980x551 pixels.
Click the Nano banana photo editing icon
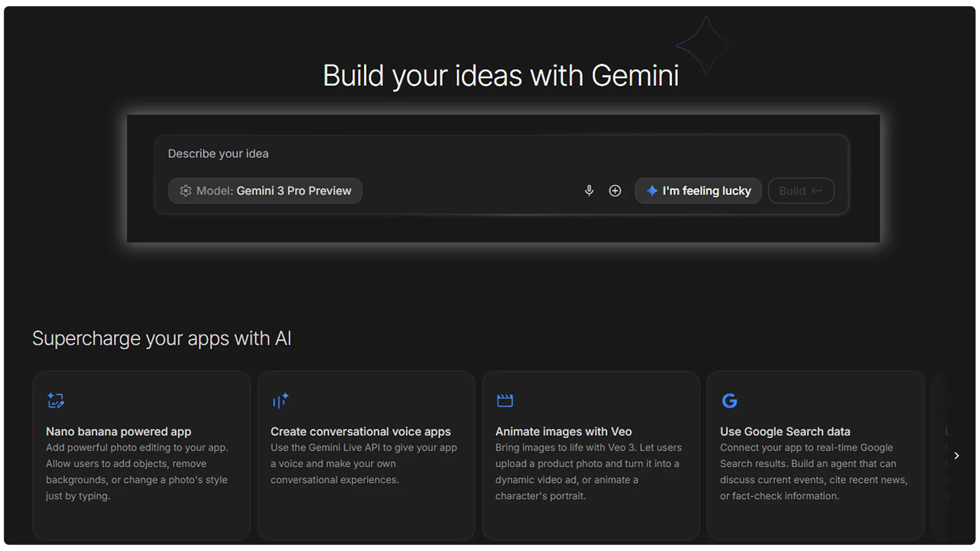[x=56, y=400]
